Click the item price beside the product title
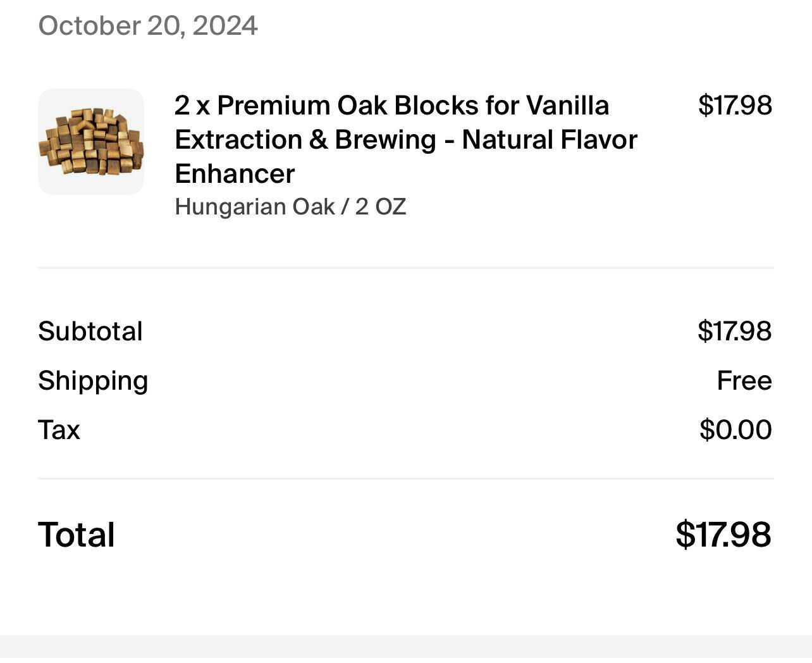This screenshot has height=663, width=812. [x=734, y=106]
